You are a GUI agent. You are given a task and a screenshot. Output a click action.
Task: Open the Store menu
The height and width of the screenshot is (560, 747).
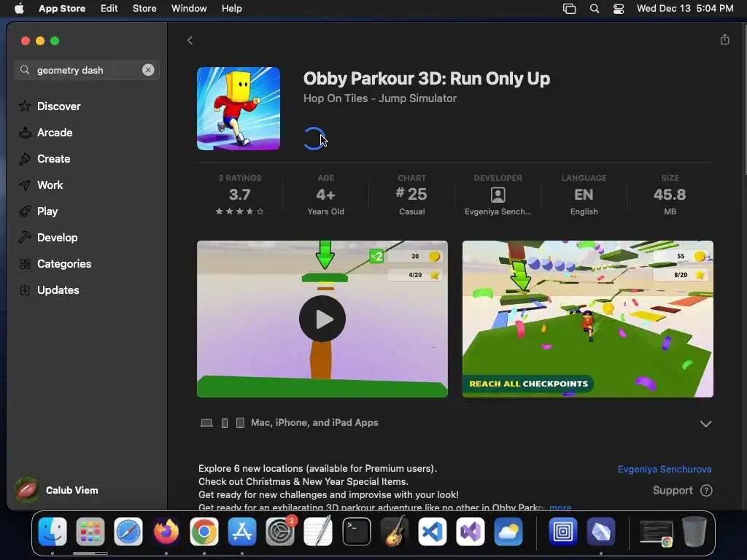pos(144,9)
